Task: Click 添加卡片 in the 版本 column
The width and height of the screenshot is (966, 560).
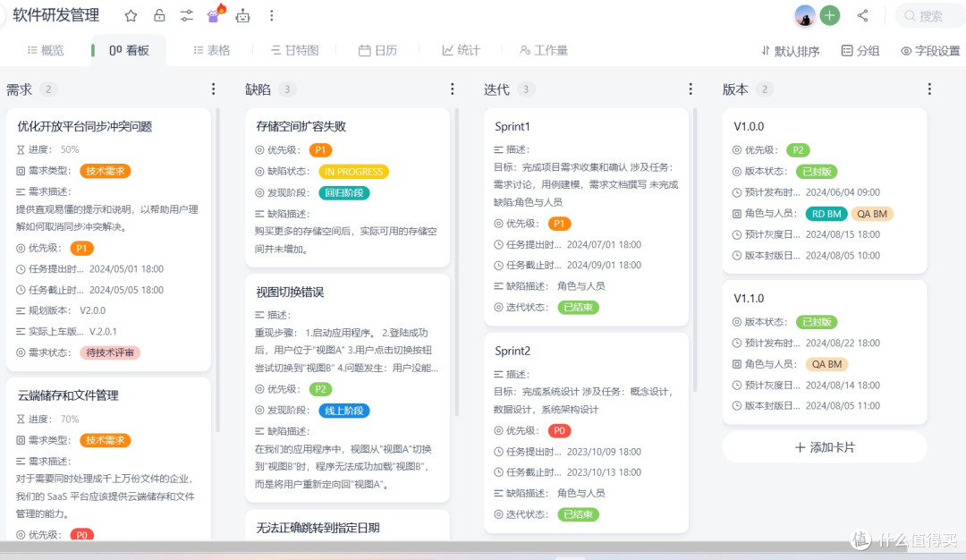Action: click(x=825, y=447)
